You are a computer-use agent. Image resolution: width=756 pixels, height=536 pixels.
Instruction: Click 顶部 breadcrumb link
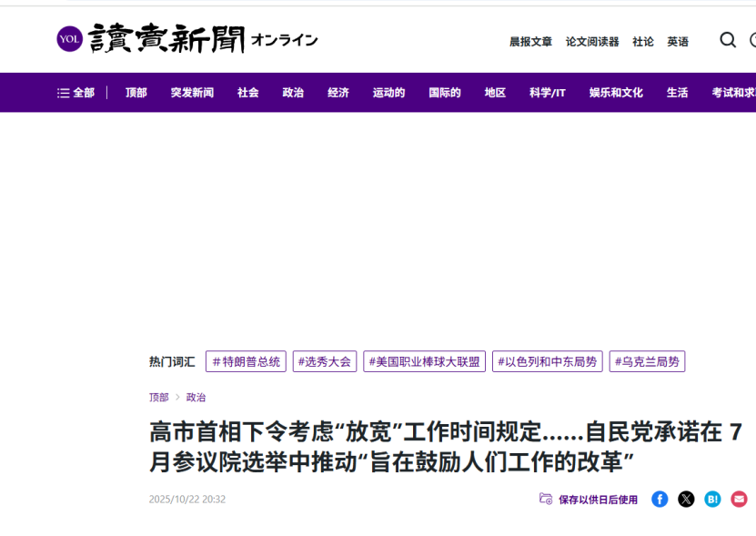[158, 398]
